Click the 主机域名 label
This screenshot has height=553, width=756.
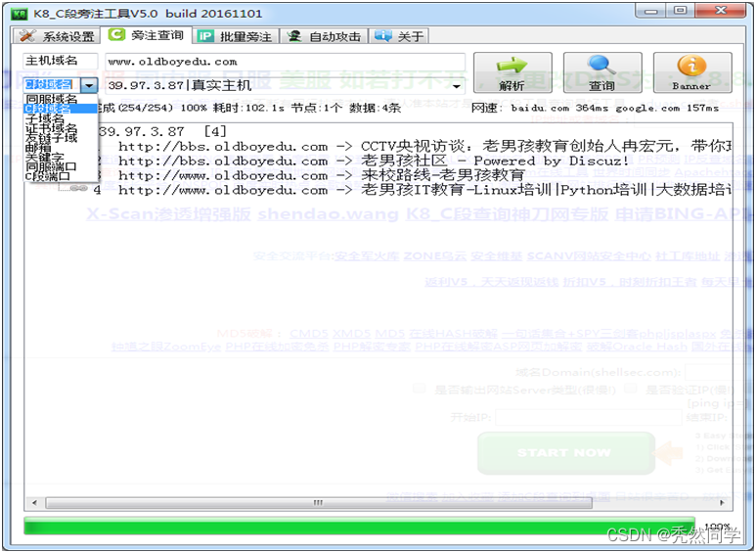(52, 61)
